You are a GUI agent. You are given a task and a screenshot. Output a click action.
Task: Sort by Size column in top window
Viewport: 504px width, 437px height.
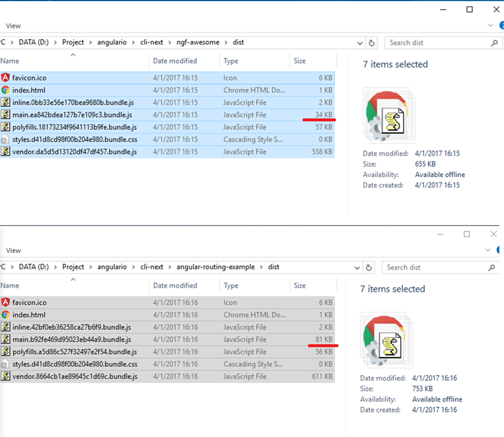(x=300, y=61)
